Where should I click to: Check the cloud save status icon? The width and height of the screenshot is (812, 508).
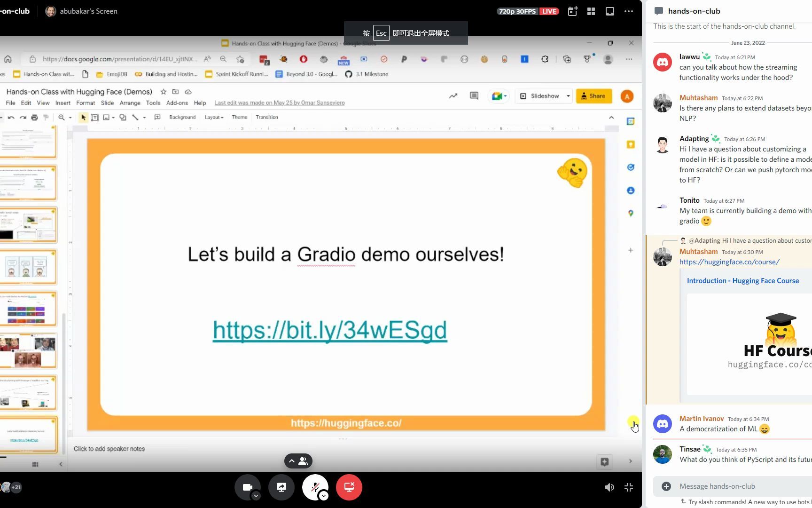tap(188, 92)
